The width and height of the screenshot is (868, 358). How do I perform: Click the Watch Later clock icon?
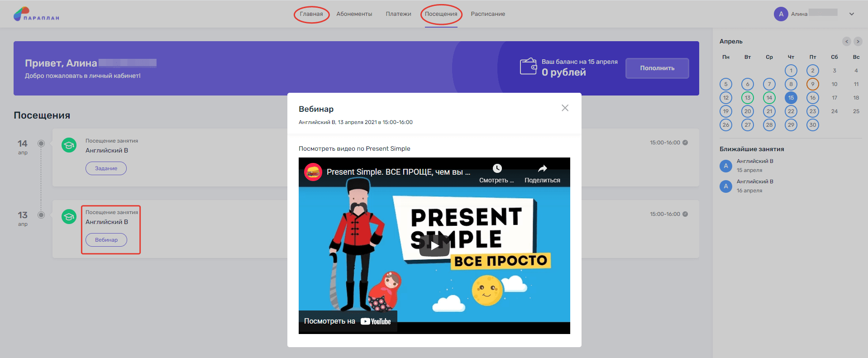497,168
